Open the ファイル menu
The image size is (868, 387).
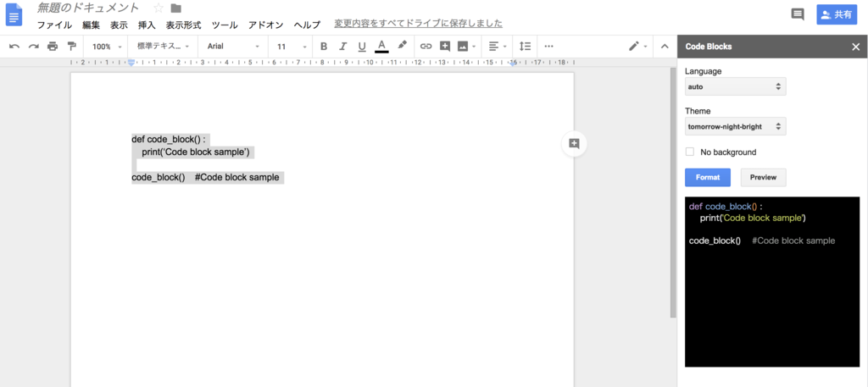pyautogui.click(x=54, y=25)
